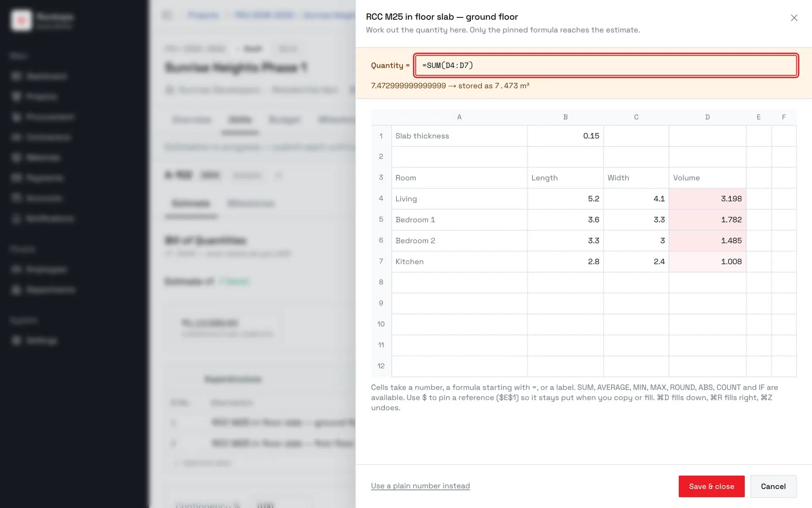Click the 'Length' header cell

(x=565, y=178)
